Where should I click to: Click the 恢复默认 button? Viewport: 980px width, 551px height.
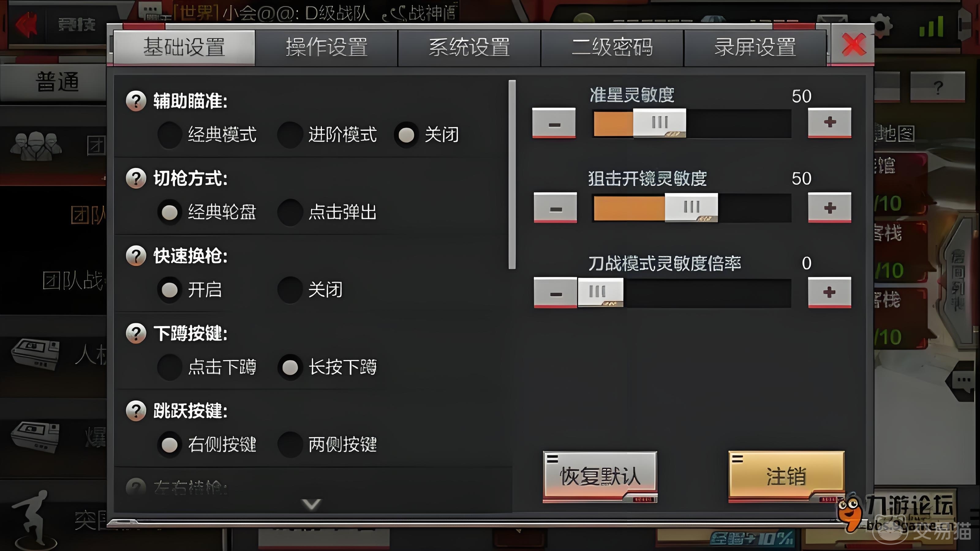[x=600, y=477]
